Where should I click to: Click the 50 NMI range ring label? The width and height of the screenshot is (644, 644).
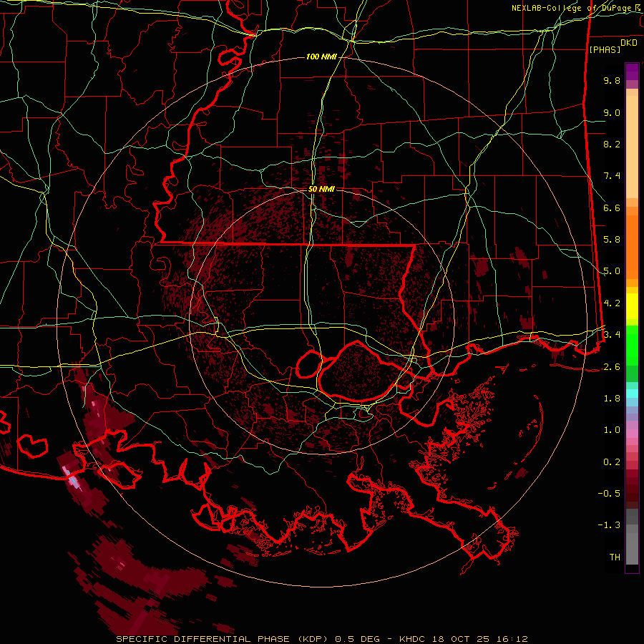pyautogui.click(x=321, y=190)
